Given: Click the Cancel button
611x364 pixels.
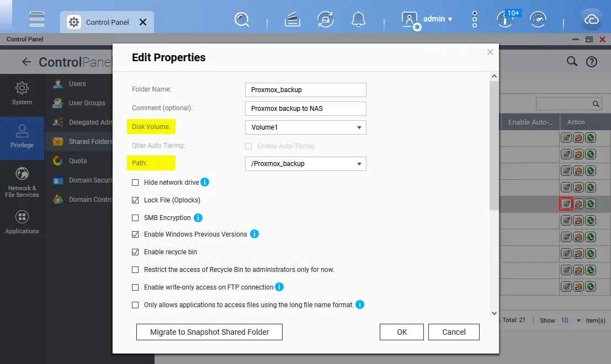Looking at the screenshot, I should [x=454, y=332].
